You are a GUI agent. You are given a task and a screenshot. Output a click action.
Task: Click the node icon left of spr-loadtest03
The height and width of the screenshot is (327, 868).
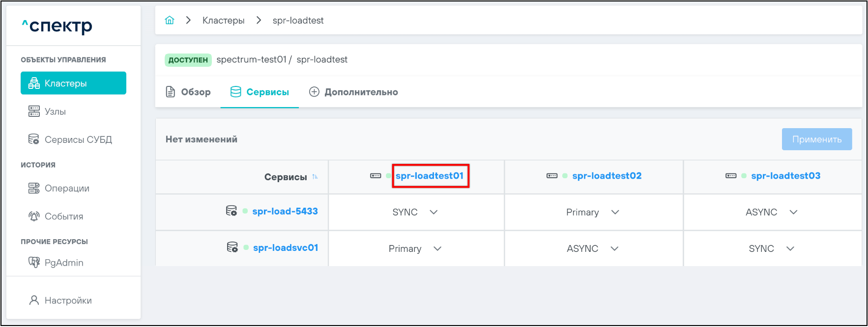pos(731,176)
